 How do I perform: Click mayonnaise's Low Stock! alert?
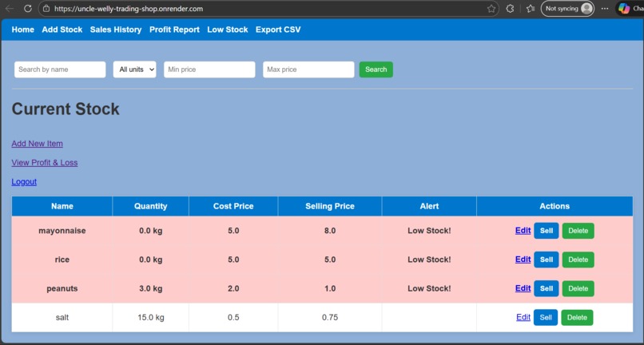click(429, 231)
